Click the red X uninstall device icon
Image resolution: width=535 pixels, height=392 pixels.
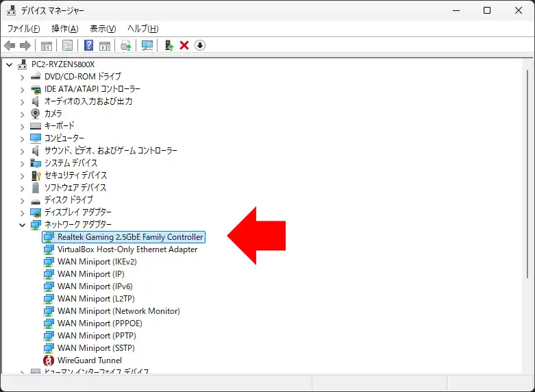coord(184,45)
